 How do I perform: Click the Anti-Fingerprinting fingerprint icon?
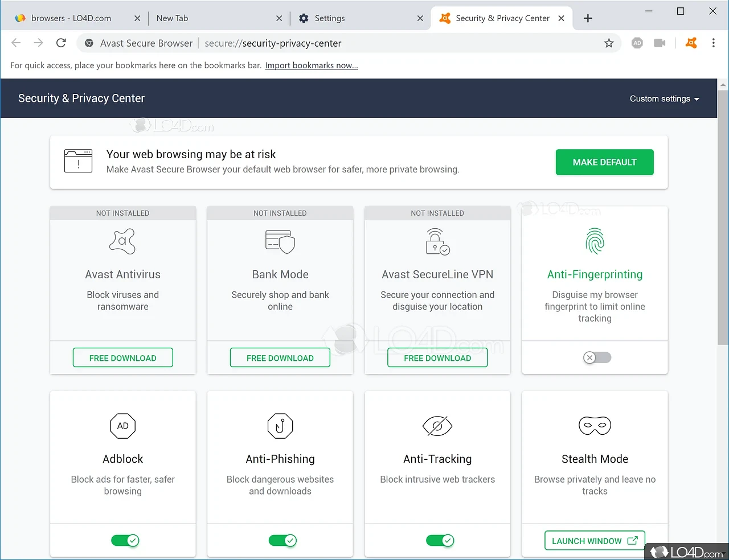(x=595, y=241)
